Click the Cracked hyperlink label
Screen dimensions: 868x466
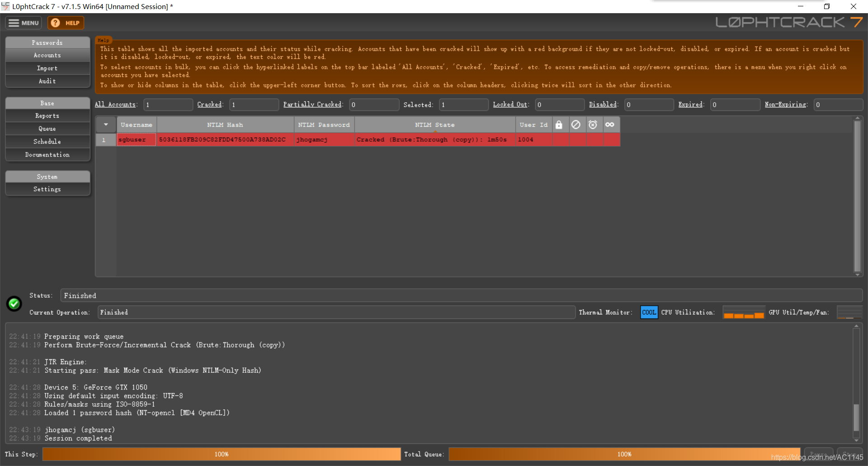pos(210,105)
